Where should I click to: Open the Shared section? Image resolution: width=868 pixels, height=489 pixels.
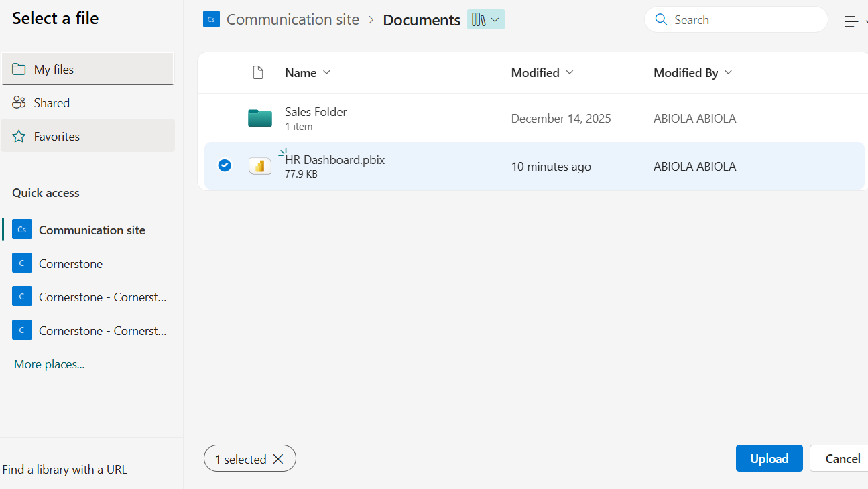(x=52, y=102)
